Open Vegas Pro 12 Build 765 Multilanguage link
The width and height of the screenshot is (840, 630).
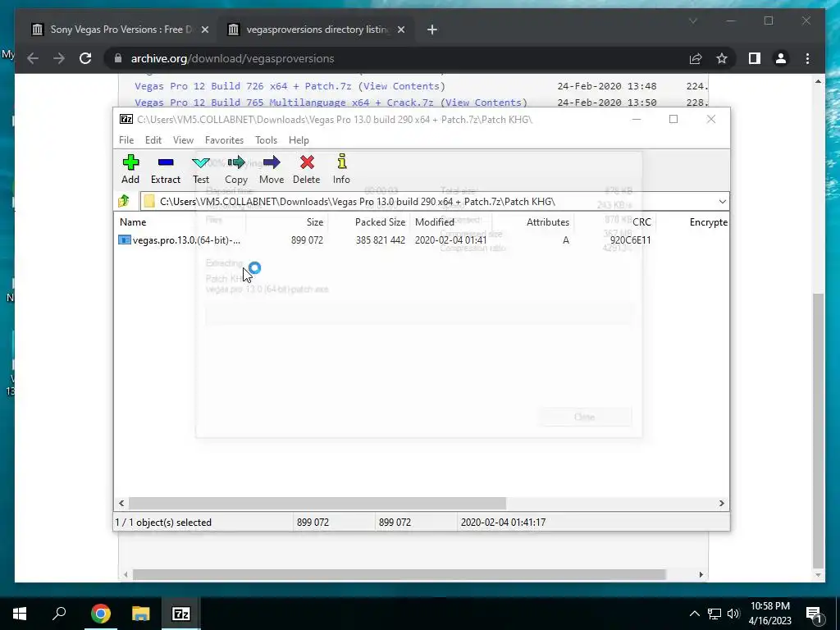pos(284,103)
